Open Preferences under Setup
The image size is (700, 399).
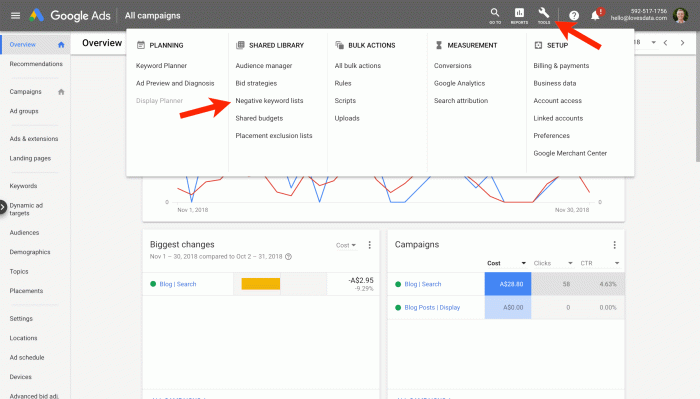pos(551,136)
